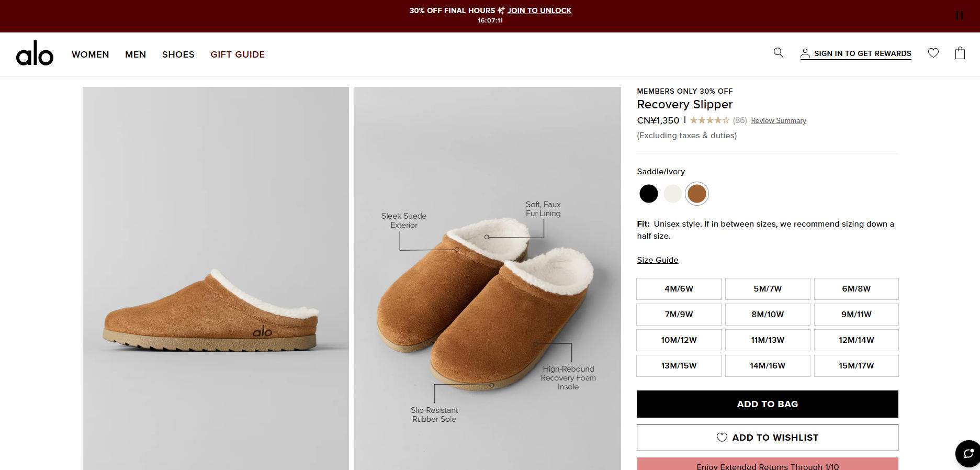Click the alo logo

(35, 54)
